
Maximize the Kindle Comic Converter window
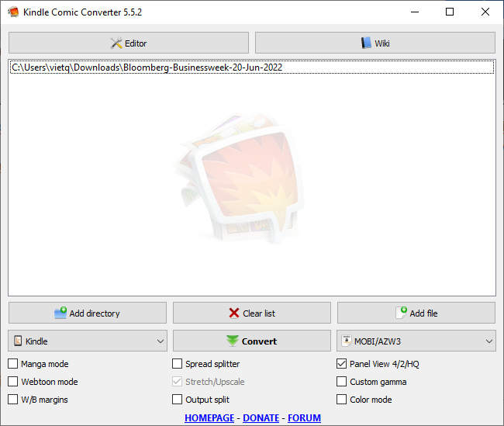click(x=450, y=12)
